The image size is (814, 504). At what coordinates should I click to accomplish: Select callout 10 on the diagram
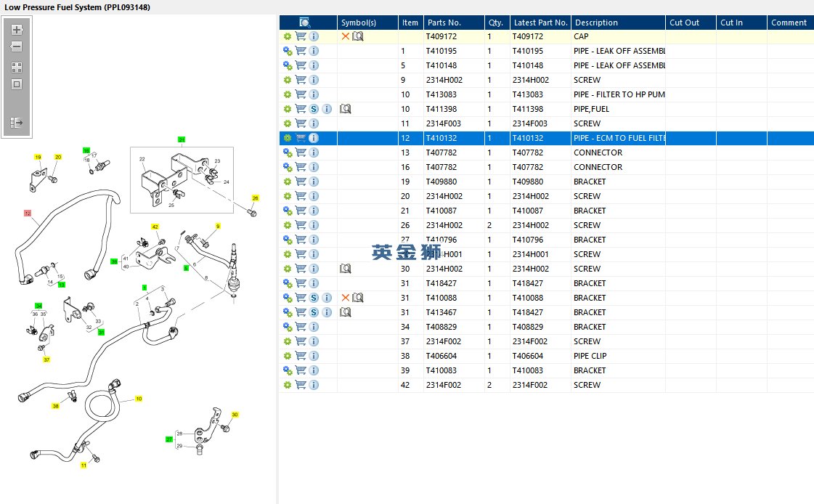139,399
